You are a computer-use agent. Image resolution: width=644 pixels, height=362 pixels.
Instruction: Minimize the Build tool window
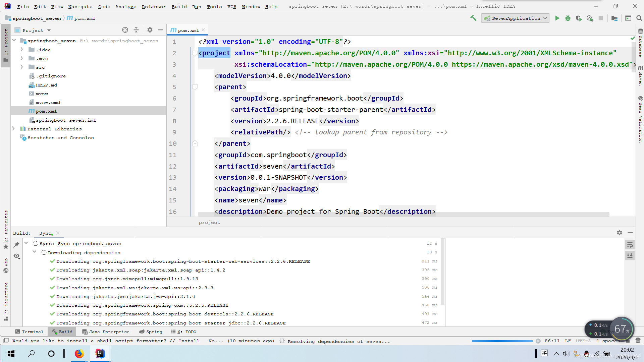click(630, 233)
